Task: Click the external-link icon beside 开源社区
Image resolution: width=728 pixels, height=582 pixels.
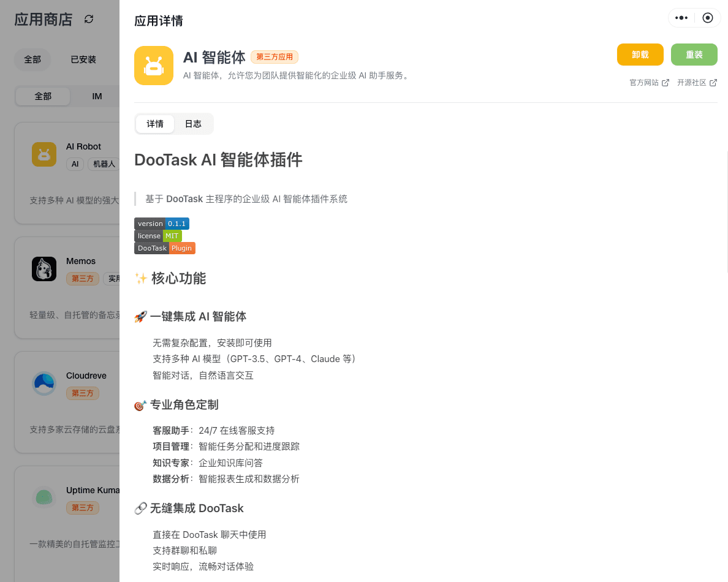Action: [713, 83]
